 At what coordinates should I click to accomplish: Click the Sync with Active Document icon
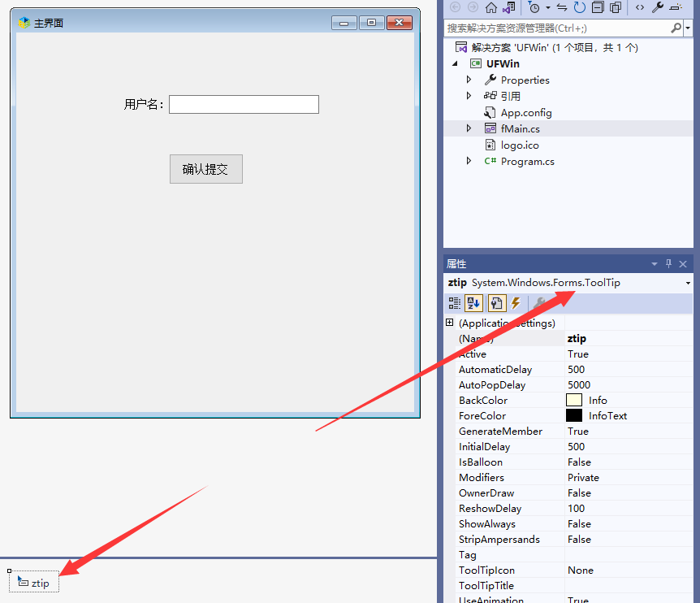(561, 7)
